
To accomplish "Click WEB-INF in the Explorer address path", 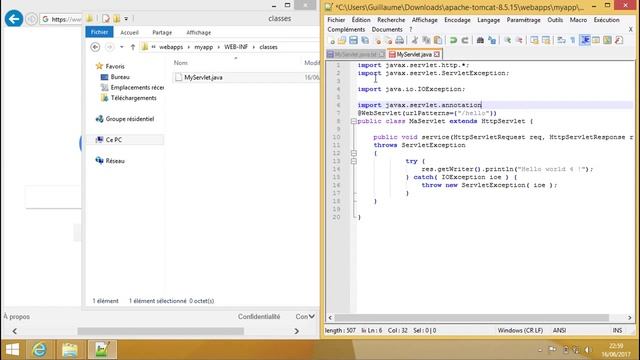I will 236,47.
